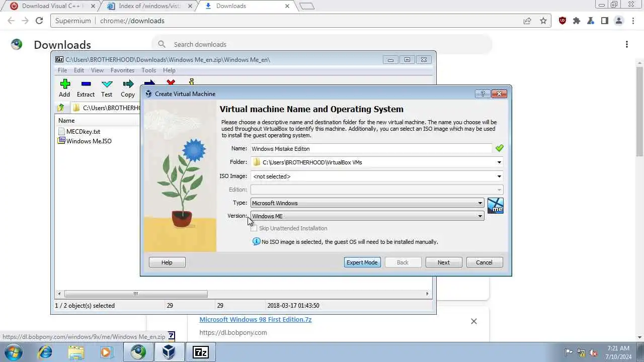644x362 pixels.
Task: Open the File menu in 7-Zip
Action: click(62, 70)
